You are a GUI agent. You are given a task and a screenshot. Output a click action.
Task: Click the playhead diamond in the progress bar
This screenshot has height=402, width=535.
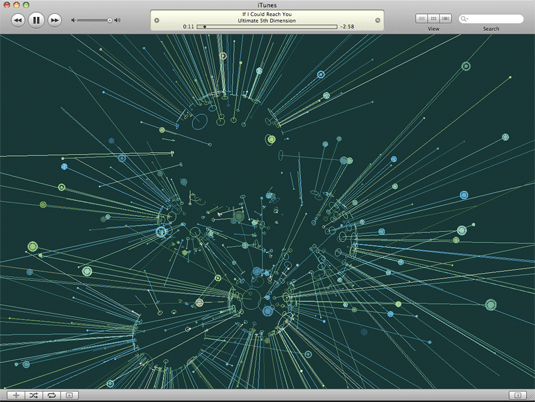205,27
